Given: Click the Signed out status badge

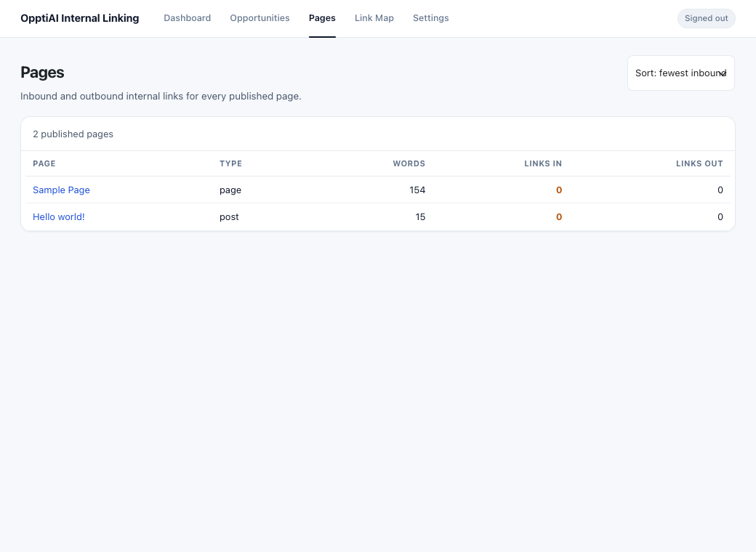Looking at the screenshot, I should [x=707, y=18].
